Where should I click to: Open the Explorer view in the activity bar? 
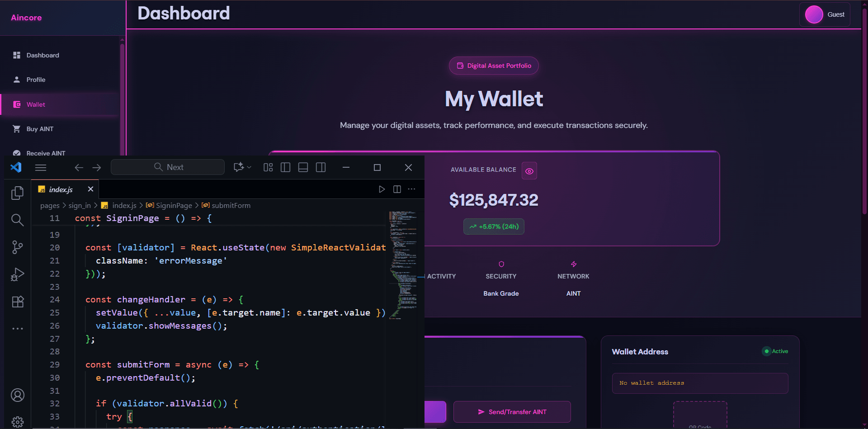point(17,193)
